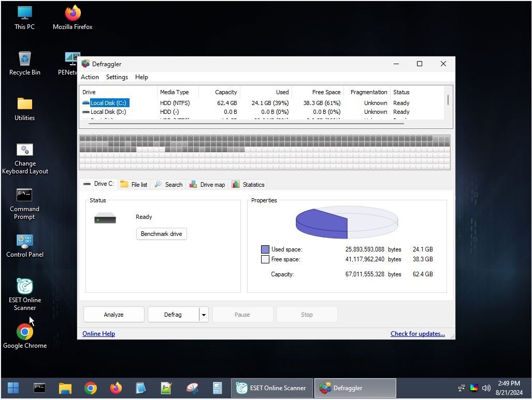Click the volume speaker icon in the system tray
Image resolution: width=532 pixels, height=400 pixels.
(486, 388)
